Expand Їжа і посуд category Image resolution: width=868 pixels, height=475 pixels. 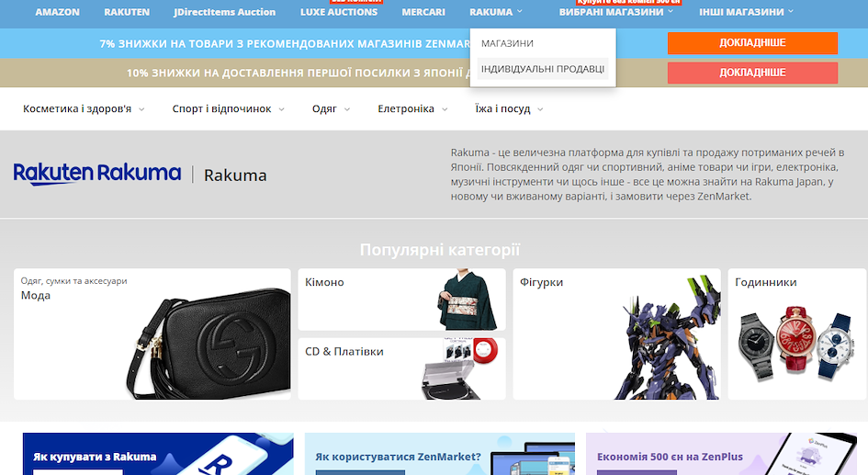pyautogui.click(x=509, y=109)
